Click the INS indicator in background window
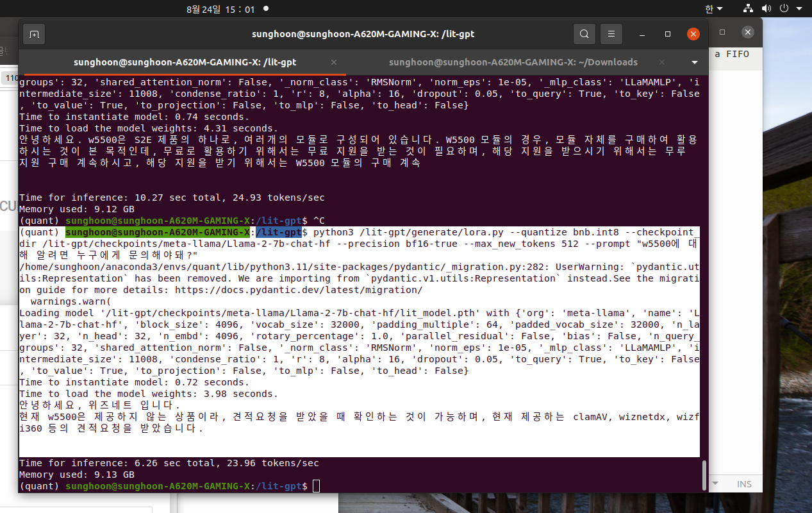The image size is (812, 513). (x=744, y=484)
